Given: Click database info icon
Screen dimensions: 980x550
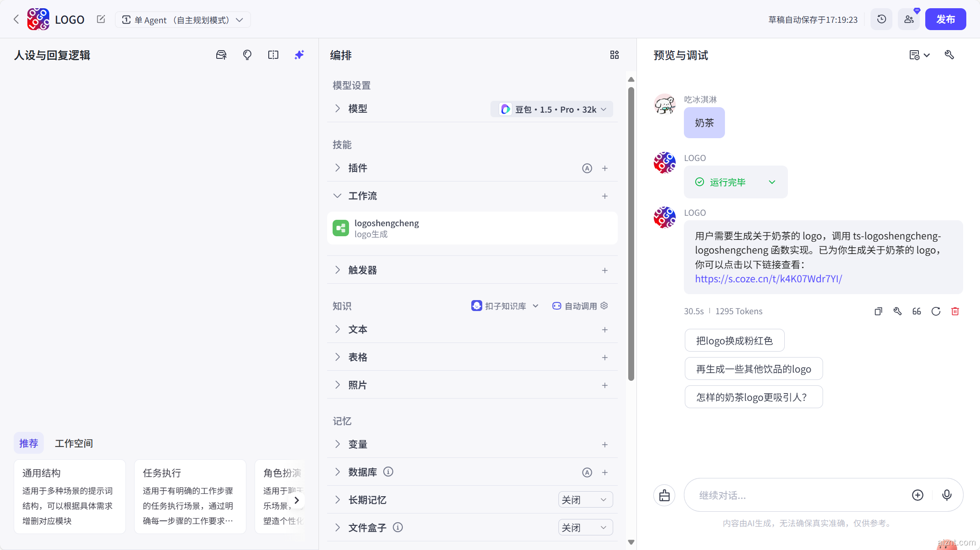Looking at the screenshot, I should click(x=388, y=472).
